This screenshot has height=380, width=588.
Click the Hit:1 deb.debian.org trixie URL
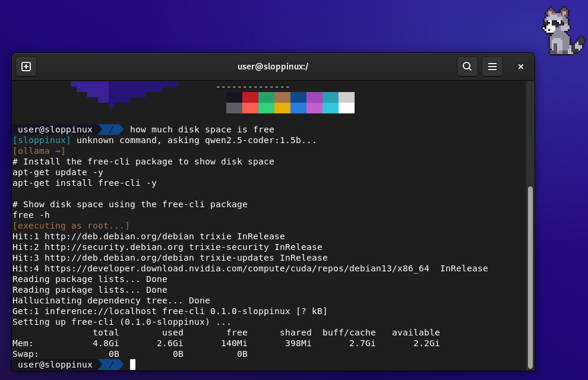point(119,236)
